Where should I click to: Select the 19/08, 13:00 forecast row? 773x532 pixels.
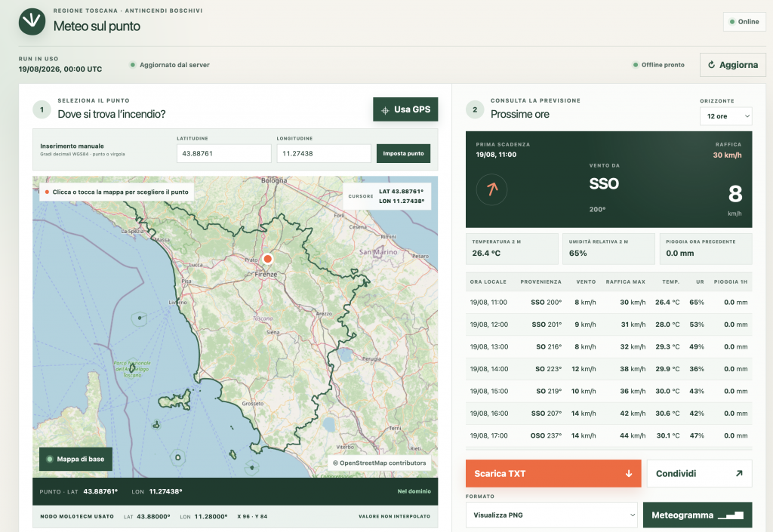pos(609,347)
